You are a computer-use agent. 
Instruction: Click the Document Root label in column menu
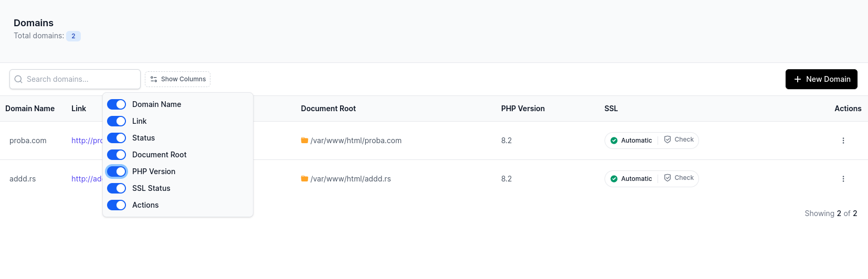tap(160, 155)
